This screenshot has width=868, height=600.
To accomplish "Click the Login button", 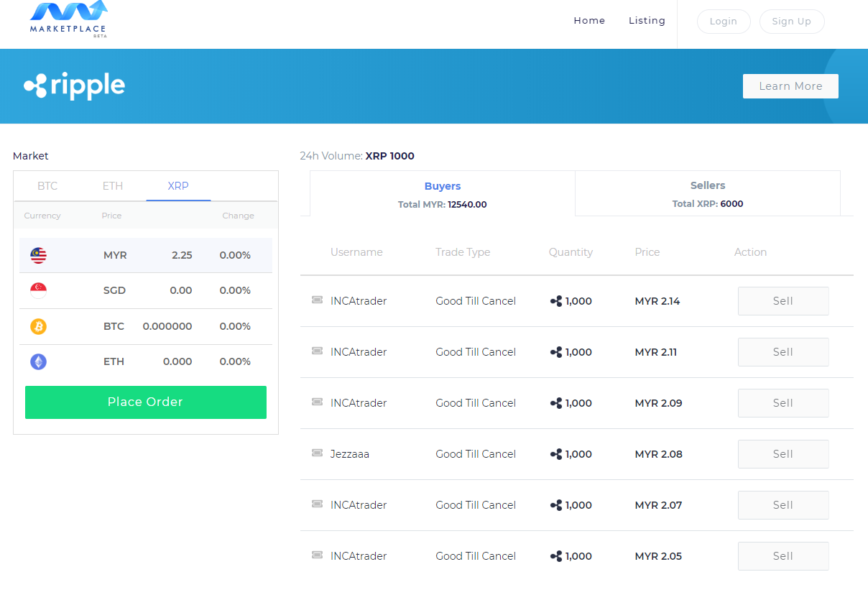I will pyautogui.click(x=724, y=22).
